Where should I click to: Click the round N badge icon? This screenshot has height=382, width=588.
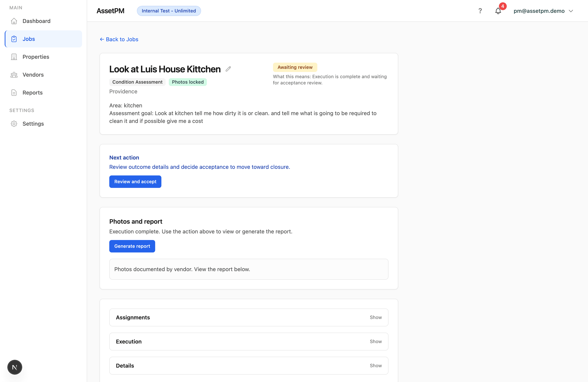tap(15, 367)
